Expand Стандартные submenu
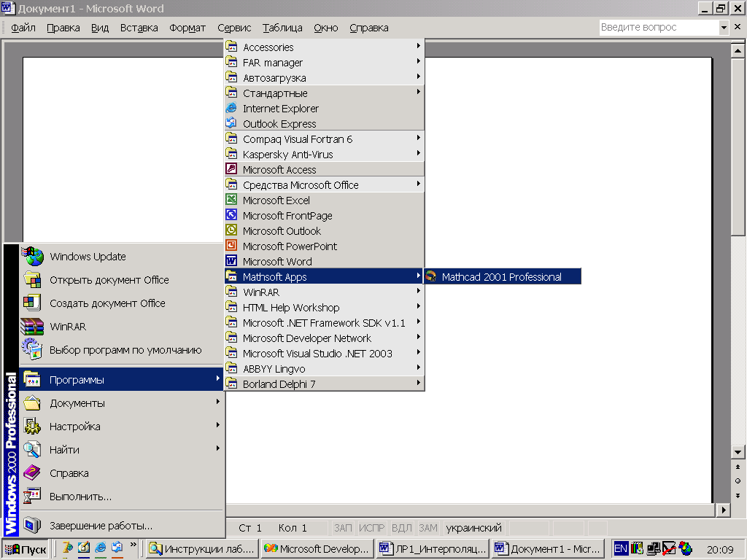The width and height of the screenshot is (747, 560). pos(324,93)
